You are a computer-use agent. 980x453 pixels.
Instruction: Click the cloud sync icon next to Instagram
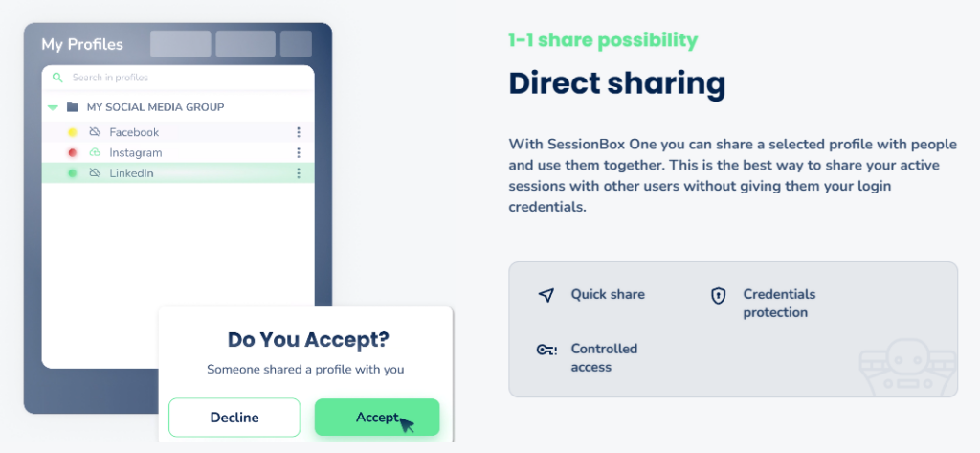[95, 152]
